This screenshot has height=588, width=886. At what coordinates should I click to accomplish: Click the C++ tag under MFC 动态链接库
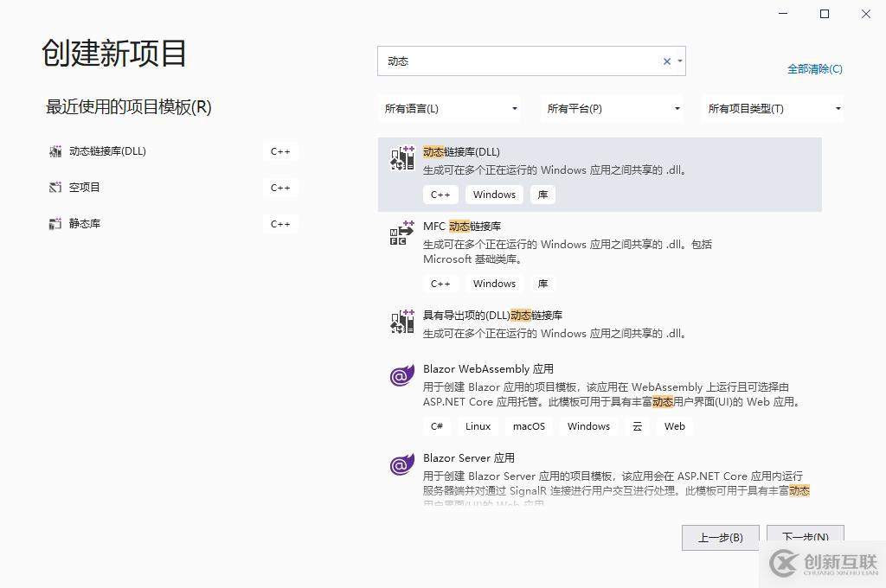(x=440, y=284)
